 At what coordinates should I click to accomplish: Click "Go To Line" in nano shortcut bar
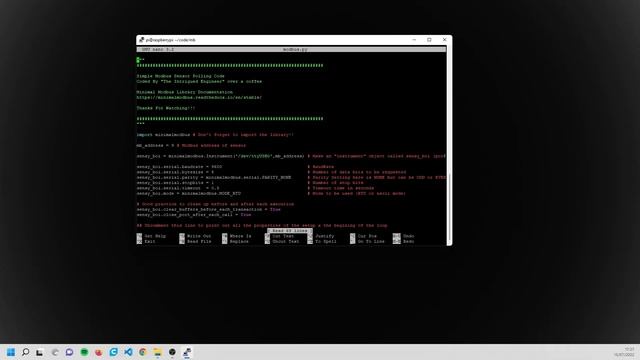pyautogui.click(x=371, y=241)
